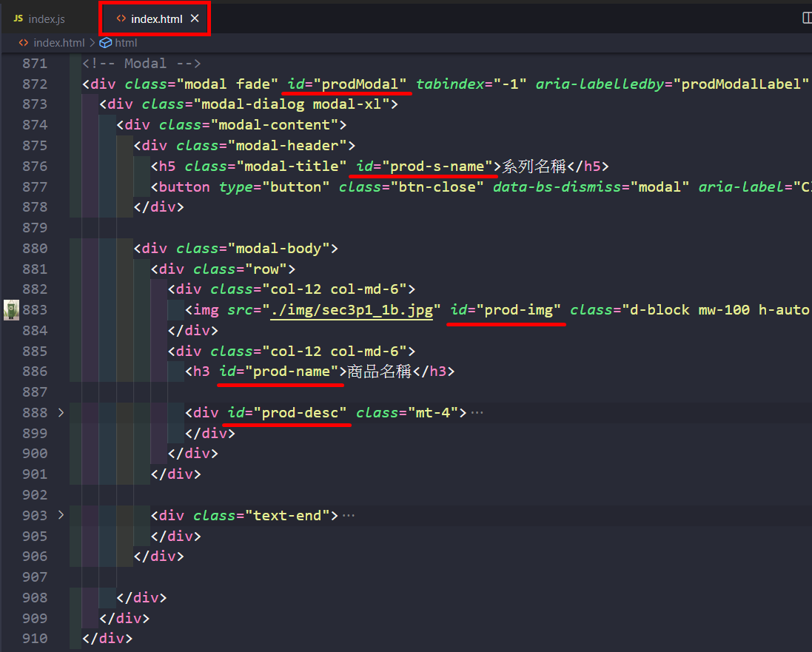
Task: Open the index.html breadcrumb dropdown
Action: coord(58,43)
